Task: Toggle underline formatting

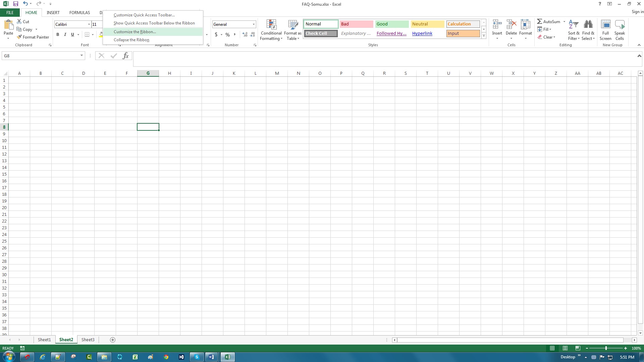Action: pos(72,34)
